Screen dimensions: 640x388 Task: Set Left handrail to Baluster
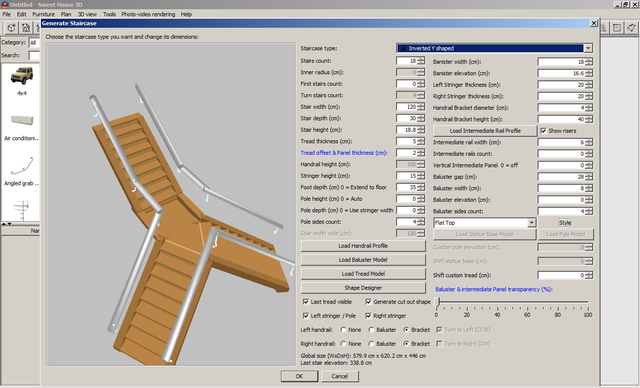coord(371,330)
